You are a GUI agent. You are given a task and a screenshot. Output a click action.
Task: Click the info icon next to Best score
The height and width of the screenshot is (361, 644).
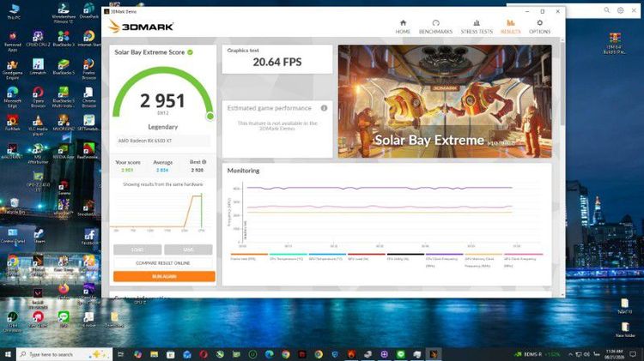pos(204,162)
